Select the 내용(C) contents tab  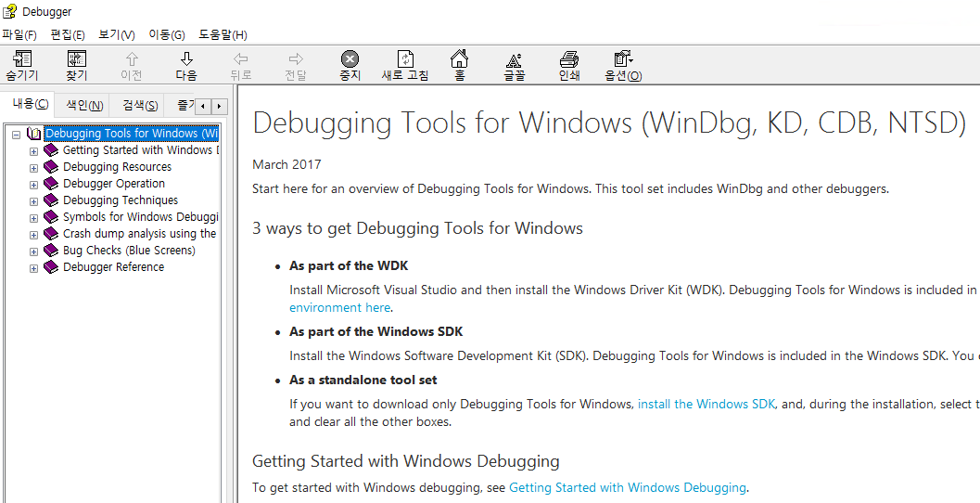30,104
